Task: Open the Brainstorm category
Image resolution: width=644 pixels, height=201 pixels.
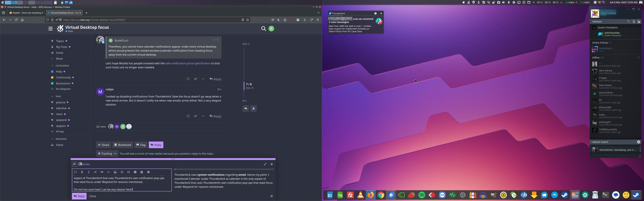Action: [63, 83]
